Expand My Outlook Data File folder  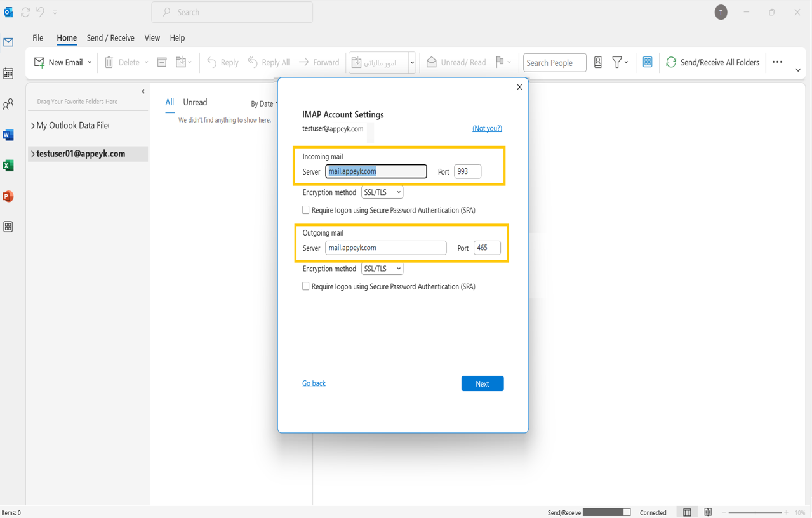pyautogui.click(x=33, y=126)
